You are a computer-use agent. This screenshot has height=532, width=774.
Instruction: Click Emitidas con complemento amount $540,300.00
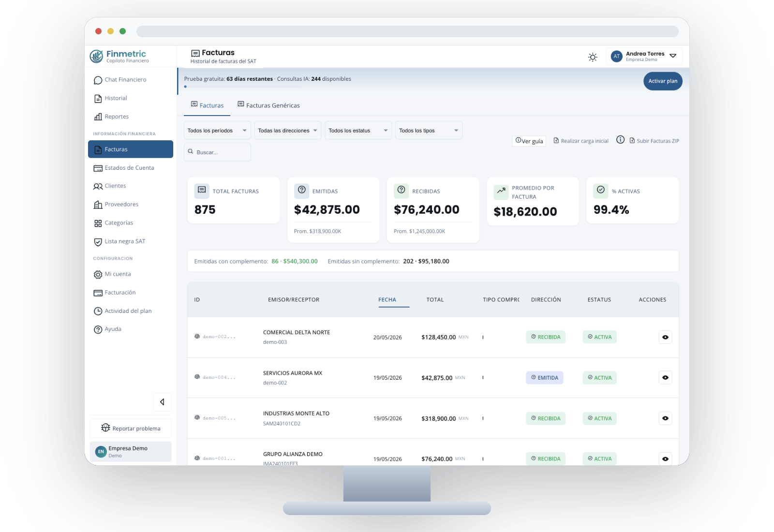pos(300,261)
